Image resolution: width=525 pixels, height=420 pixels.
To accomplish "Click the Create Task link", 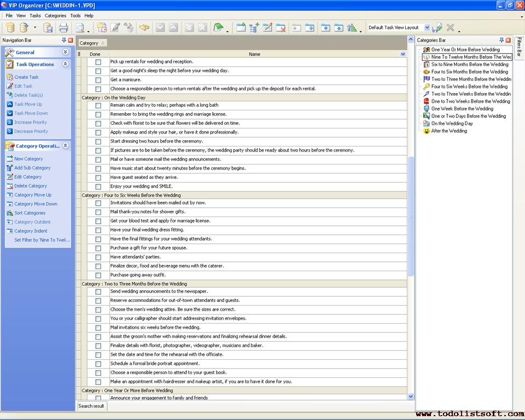I will point(26,77).
